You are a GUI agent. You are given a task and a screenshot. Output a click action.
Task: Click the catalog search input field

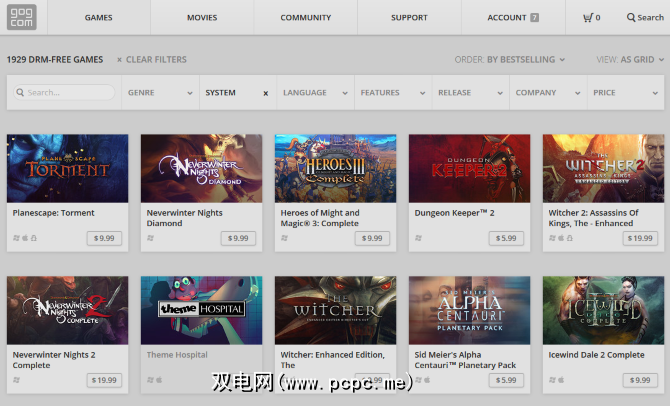64,92
